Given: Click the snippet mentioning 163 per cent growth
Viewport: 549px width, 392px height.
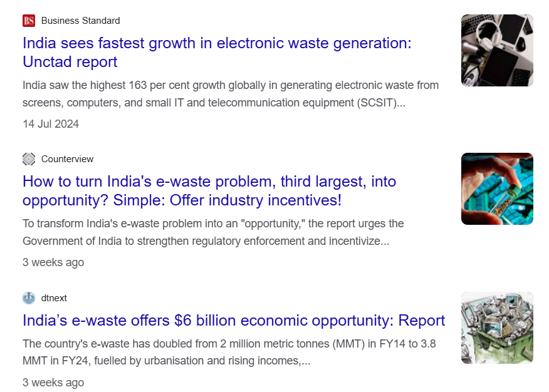Looking at the screenshot, I should [x=231, y=85].
